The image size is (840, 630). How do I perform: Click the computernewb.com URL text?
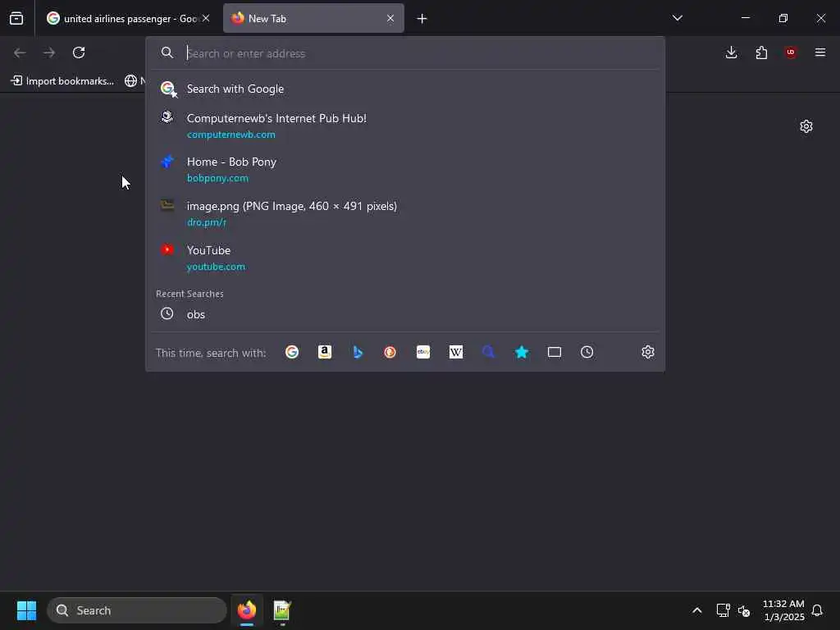coord(231,135)
